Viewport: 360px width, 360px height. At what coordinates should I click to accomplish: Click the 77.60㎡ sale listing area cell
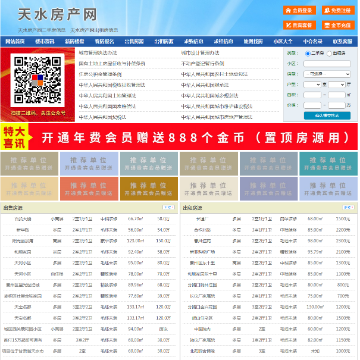135,296
